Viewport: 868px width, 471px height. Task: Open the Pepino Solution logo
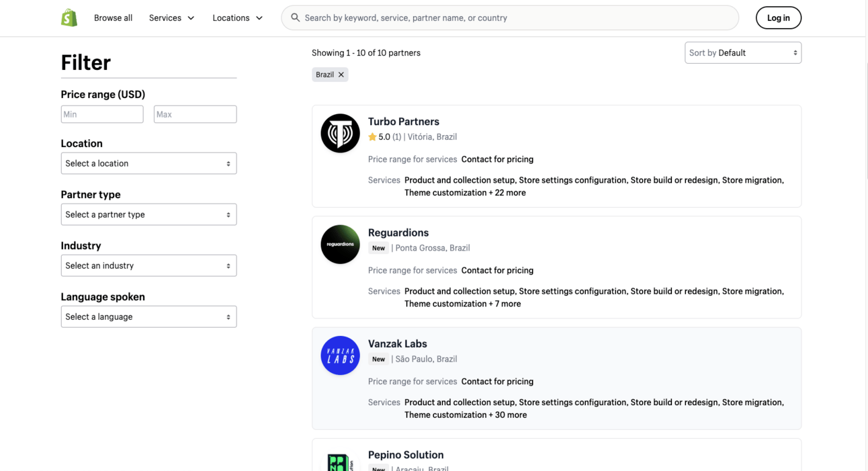[340, 462]
